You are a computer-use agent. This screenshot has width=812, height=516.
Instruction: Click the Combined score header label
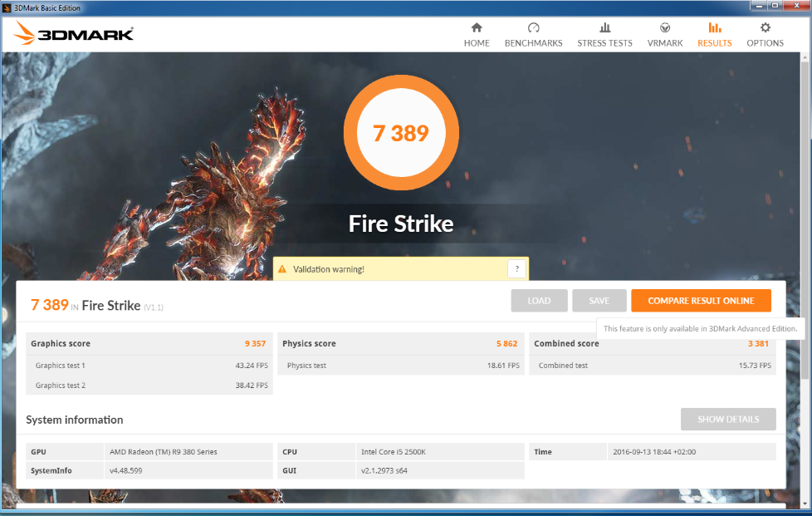pos(566,343)
